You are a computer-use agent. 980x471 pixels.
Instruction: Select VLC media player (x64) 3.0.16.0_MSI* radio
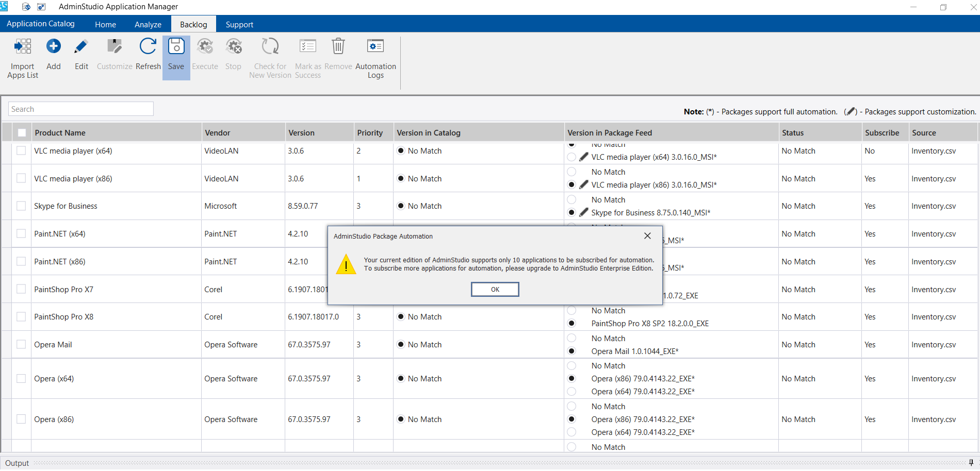pos(571,157)
